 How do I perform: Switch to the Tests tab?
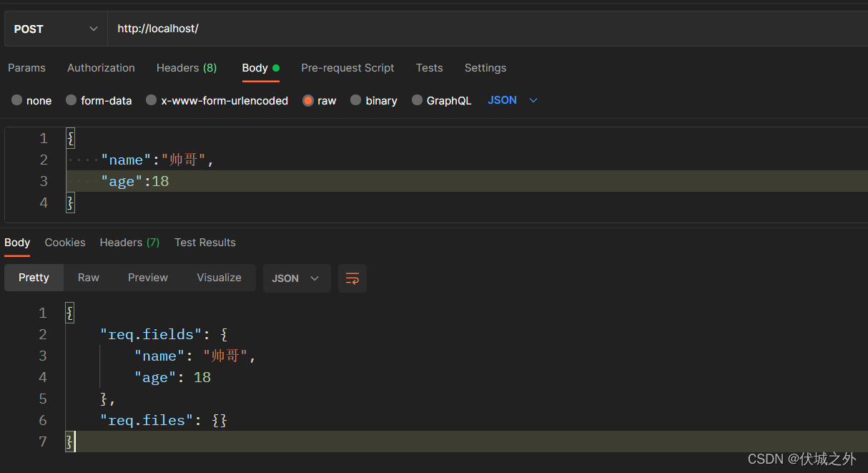(429, 67)
